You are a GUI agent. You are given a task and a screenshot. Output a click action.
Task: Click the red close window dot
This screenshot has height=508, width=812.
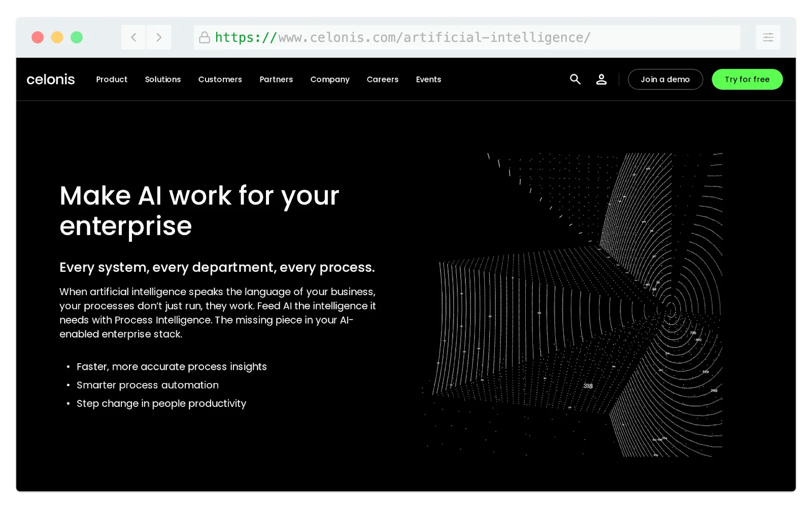click(38, 38)
